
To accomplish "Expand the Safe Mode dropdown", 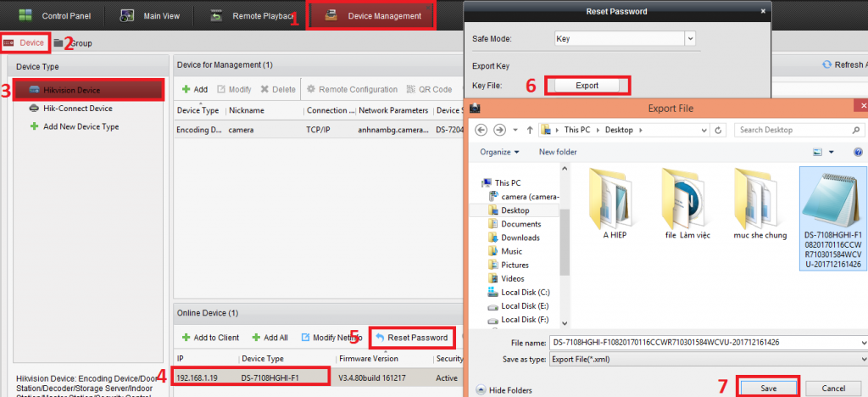I will 689,38.
